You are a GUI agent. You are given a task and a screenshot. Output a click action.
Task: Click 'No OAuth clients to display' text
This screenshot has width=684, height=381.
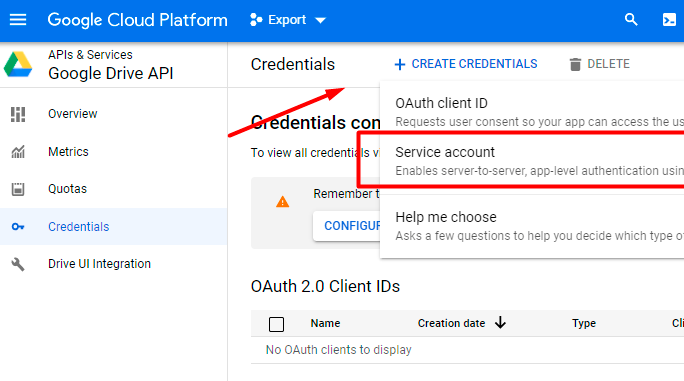click(339, 350)
